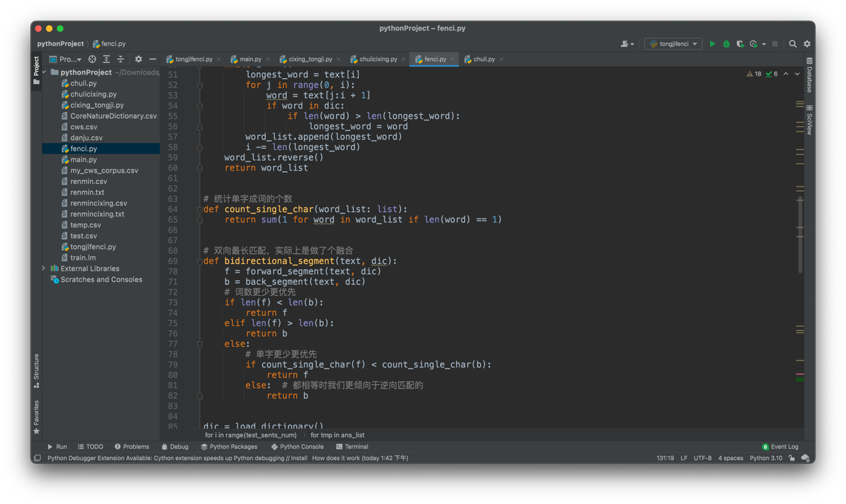
Task: Run the tongjifenci configuration with the green play icon
Action: (712, 44)
